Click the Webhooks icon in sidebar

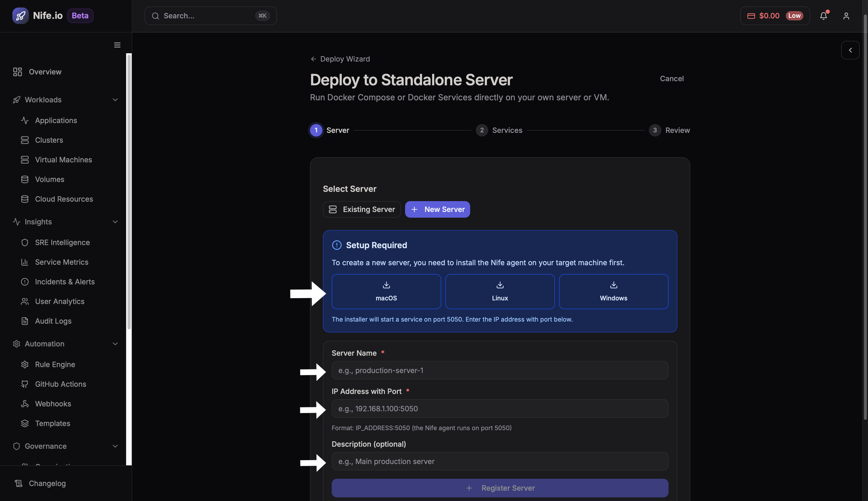pos(25,403)
